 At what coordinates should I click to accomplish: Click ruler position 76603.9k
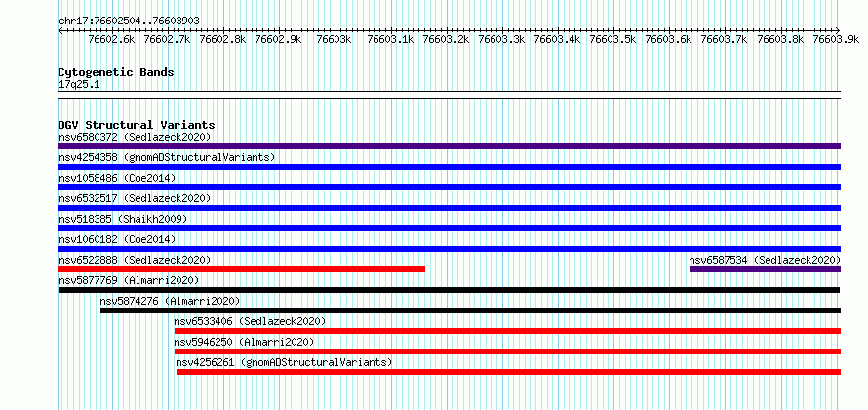pyautogui.click(x=836, y=39)
